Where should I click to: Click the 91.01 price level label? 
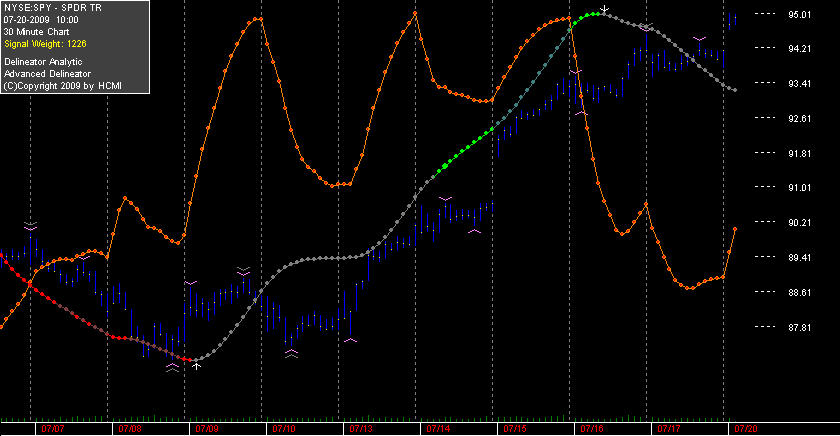(799, 187)
